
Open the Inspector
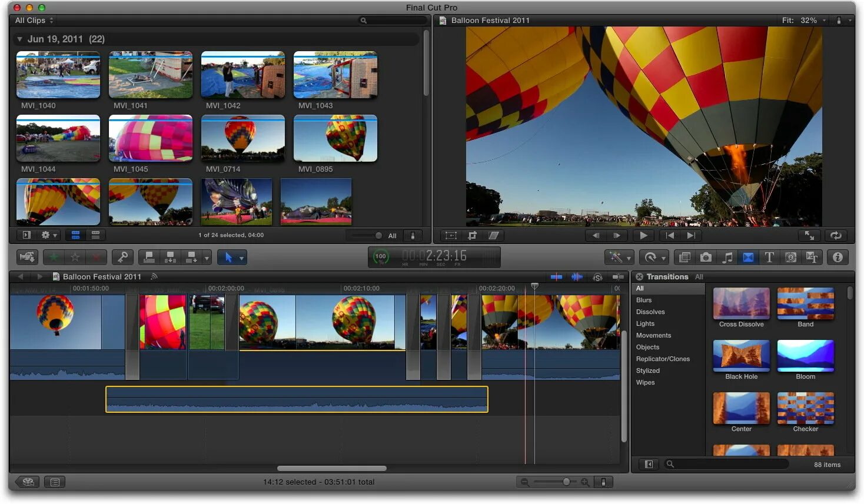pos(838,257)
